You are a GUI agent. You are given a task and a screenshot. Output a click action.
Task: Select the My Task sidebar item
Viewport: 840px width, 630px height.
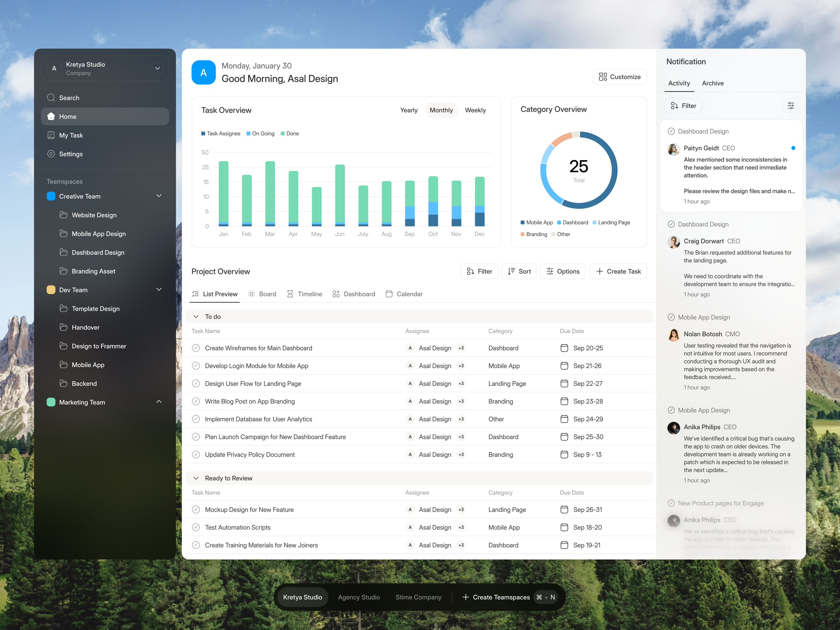pos(71,135)
